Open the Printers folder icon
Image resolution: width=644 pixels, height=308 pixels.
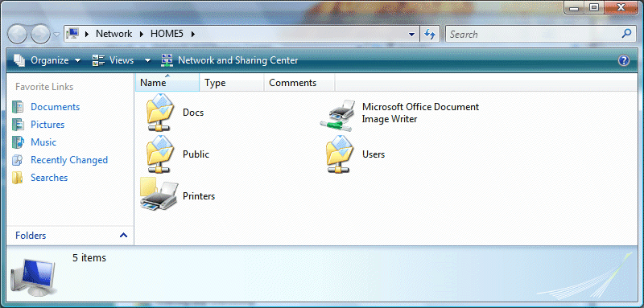pos(159,194)
